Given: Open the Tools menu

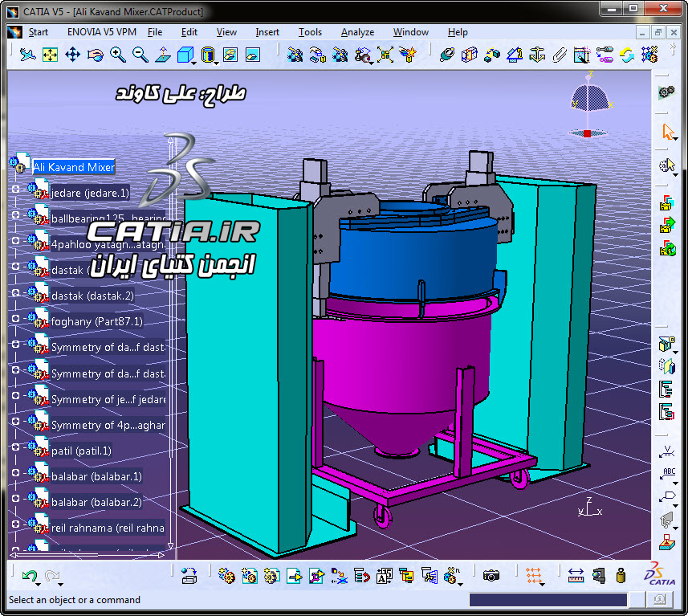Looking at the screenshot, I should (310, 32).
